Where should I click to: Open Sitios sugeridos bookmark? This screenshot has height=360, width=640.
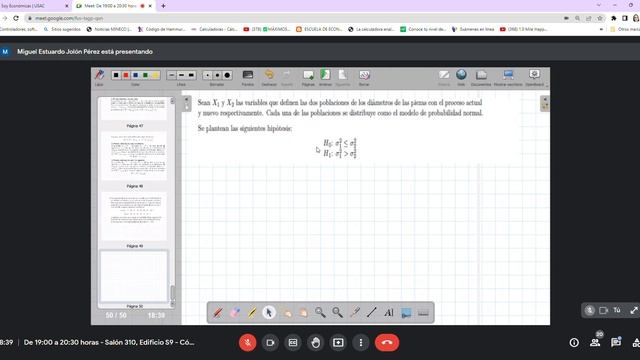point(62,29)
